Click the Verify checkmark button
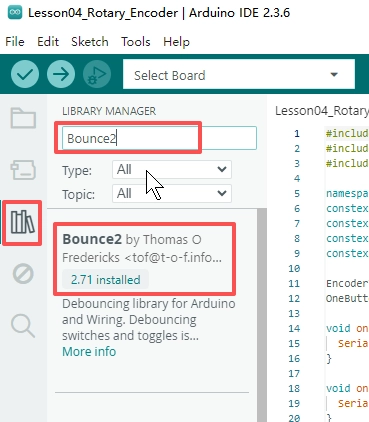 pos(25,74)
